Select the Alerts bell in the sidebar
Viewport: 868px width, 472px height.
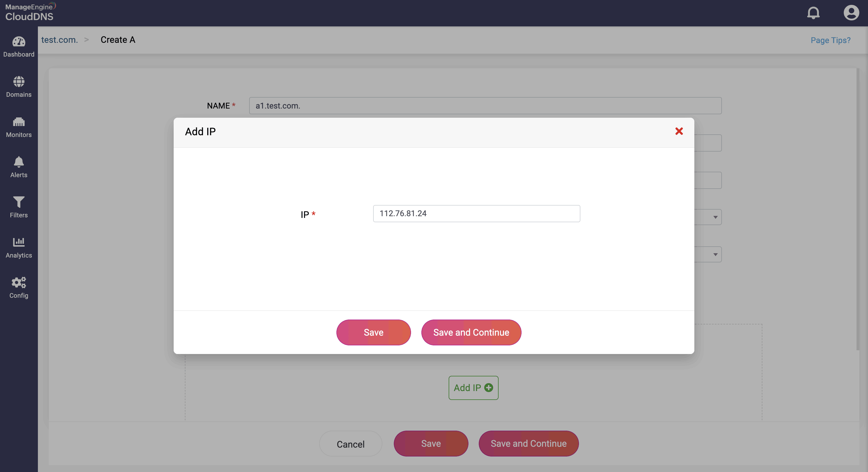[x=19, y=162]
